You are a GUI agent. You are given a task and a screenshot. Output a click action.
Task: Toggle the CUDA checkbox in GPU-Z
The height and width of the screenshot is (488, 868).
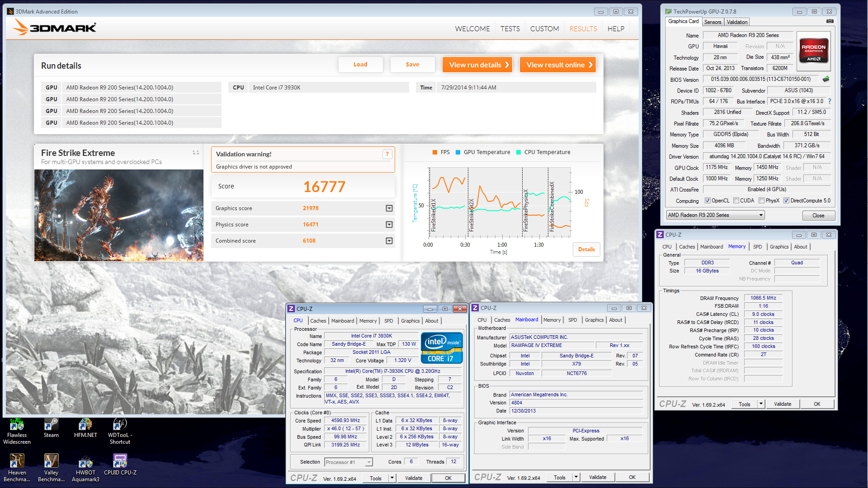point(736,201)
